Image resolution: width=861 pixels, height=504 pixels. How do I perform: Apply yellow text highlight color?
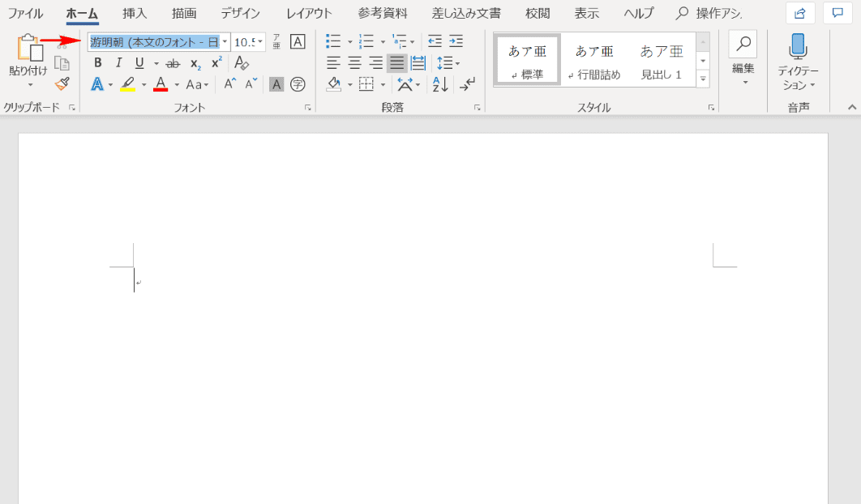point(128,84)
